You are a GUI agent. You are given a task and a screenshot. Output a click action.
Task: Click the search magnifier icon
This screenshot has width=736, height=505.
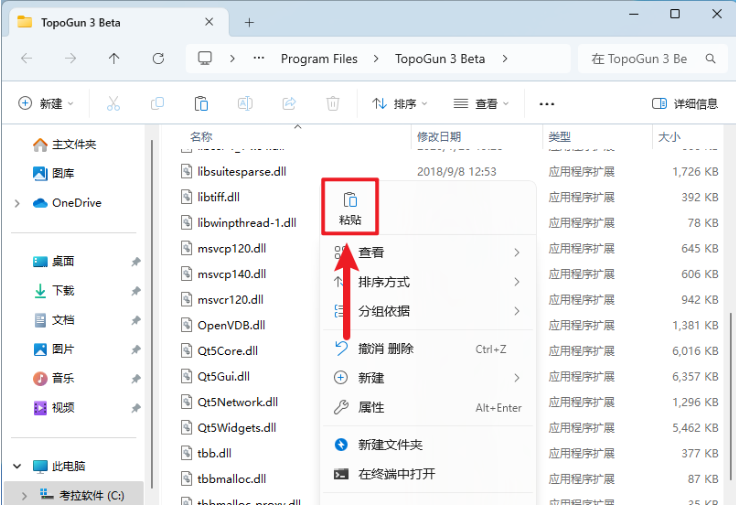[710, 59]
